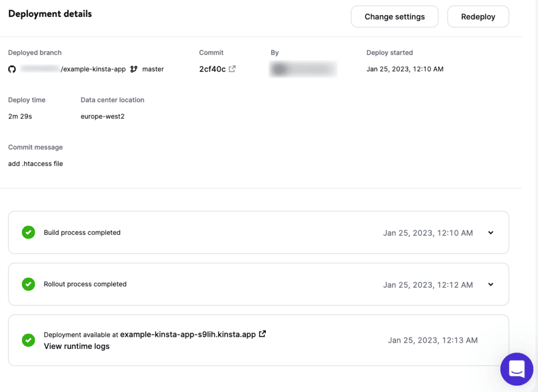Click the GitHub logo icon
Screen dimensions: 538x392
point(12,69)
